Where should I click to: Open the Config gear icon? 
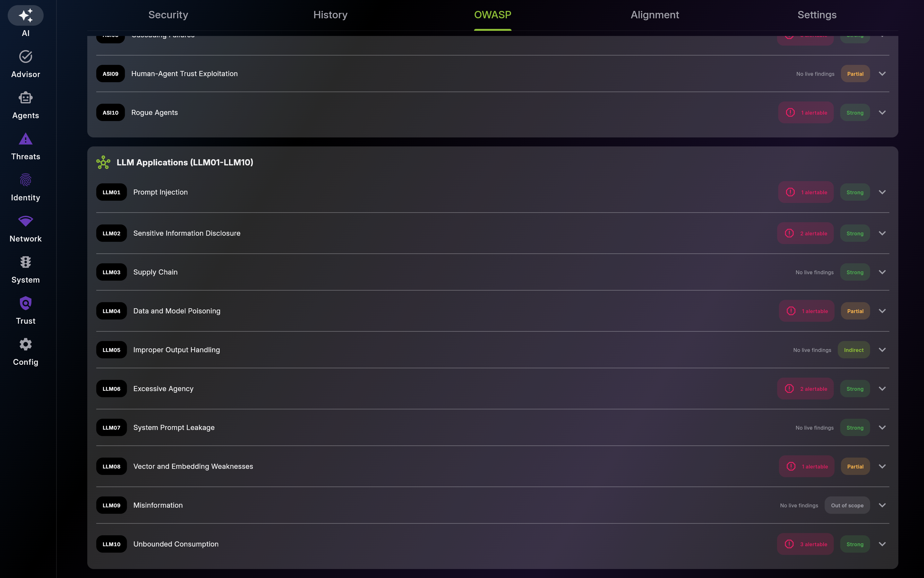(x=26, y=345)
